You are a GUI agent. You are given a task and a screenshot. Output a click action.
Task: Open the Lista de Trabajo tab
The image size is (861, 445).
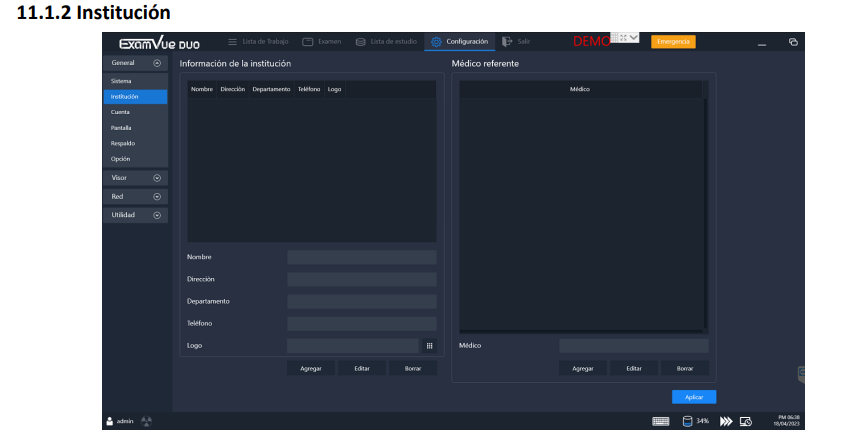[258, 42]
